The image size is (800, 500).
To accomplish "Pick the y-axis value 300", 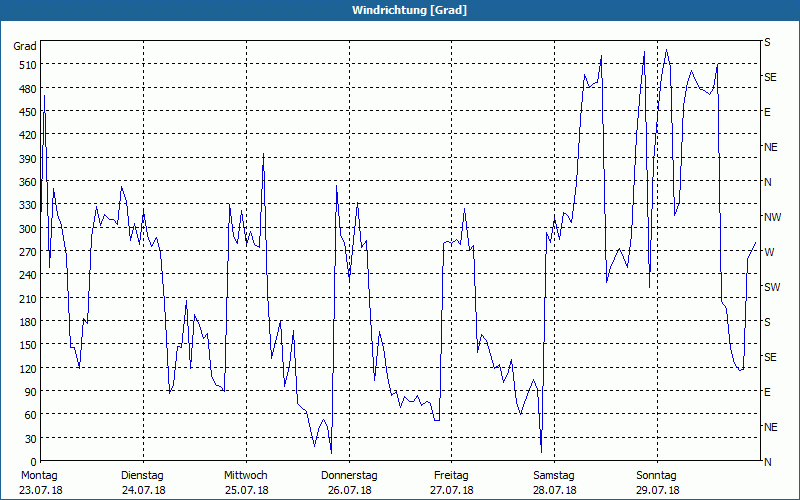I will pyautogui.click(x=28, y=229).
